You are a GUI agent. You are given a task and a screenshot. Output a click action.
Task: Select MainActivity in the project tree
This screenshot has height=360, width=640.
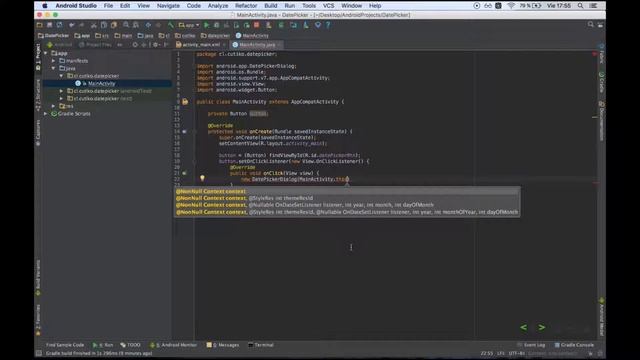point(102,83)
